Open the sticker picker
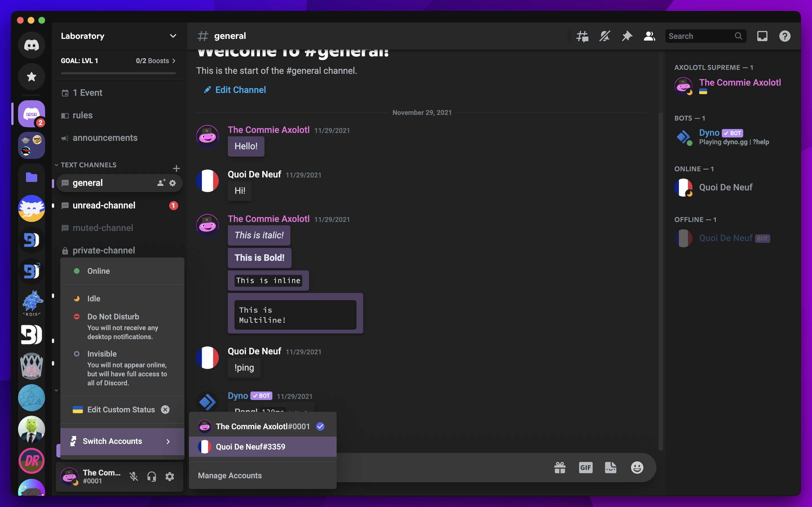The width and height of the screenshot is (812, 507). [611, 468]
